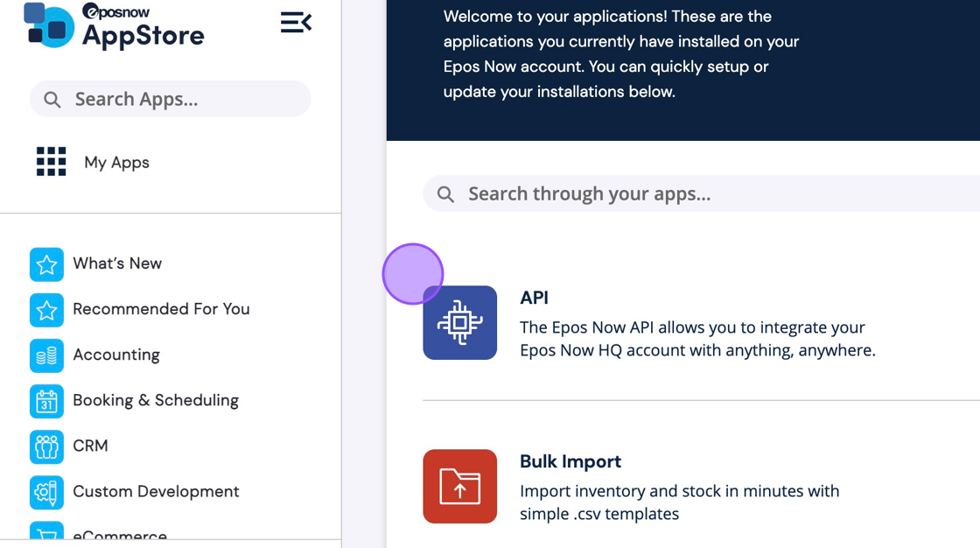This screenshot has width=980, height=548.
Task: Select Booking & Scheduling category
Action: click(156, 400)
